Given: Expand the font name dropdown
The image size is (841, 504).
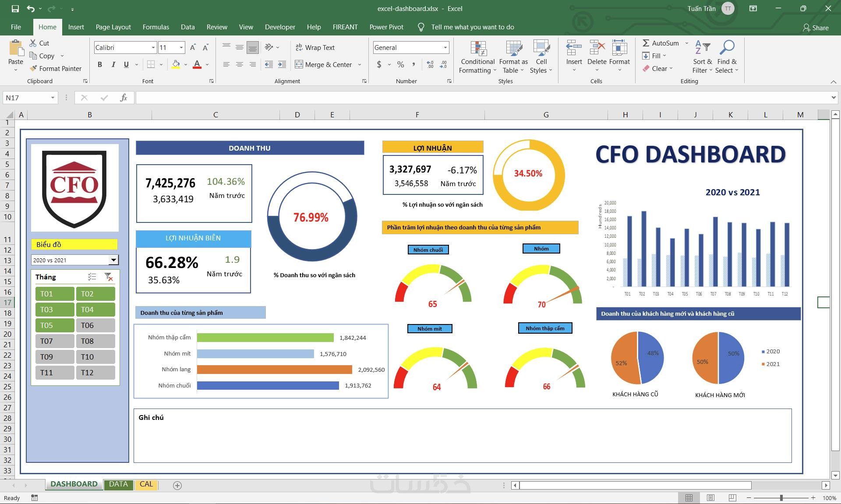Looking at the screenshot, I should (x=153, y=47).
